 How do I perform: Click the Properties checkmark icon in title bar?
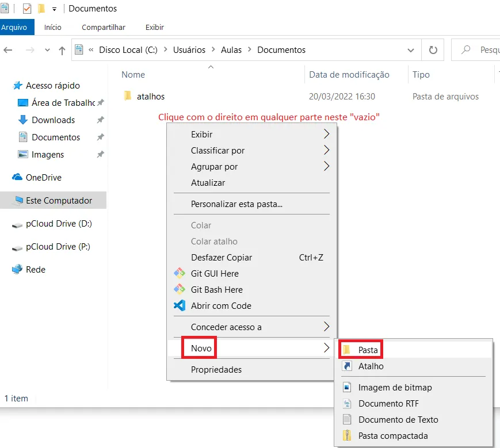pos(27,9)
